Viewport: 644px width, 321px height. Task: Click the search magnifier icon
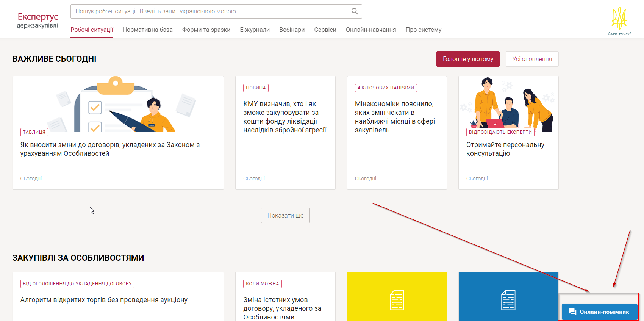(x=355, y=11)
